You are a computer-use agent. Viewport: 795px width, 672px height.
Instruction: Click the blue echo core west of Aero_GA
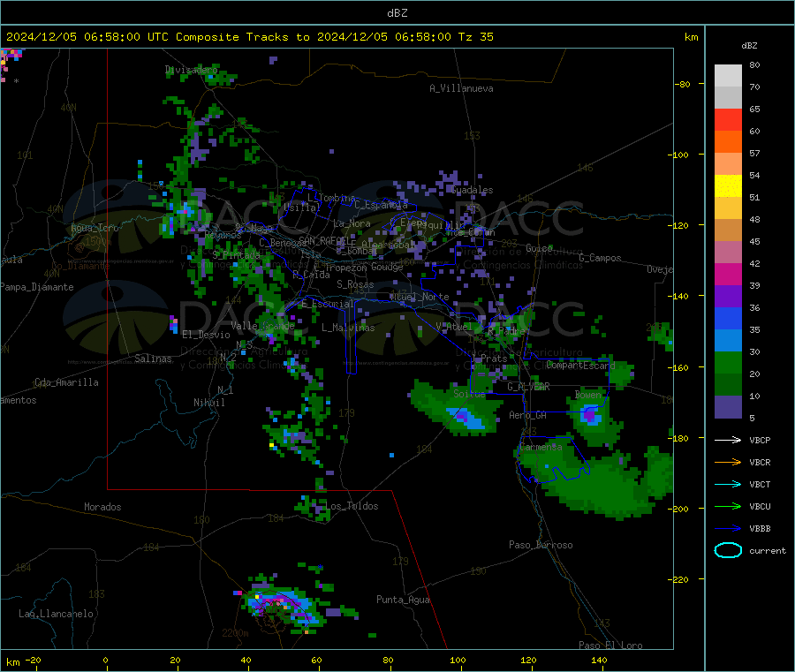[467, 419]
